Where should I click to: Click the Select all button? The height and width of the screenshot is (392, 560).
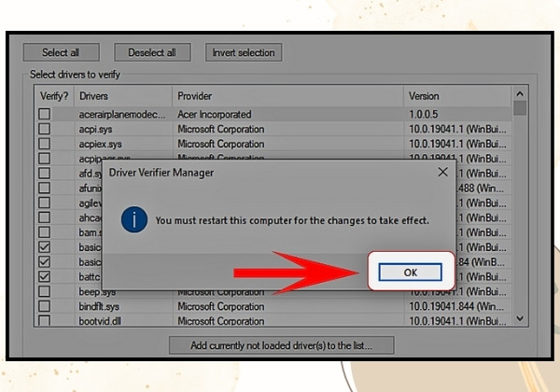click(x=61, y=52)
